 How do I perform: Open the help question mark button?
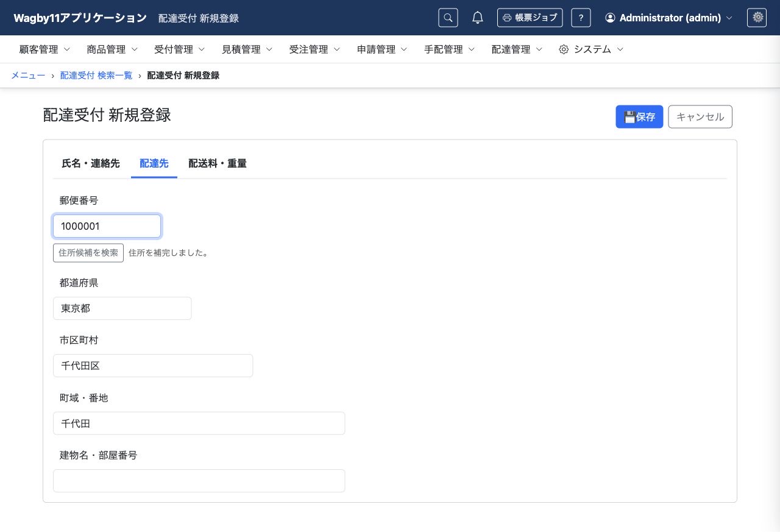(581, 18)
